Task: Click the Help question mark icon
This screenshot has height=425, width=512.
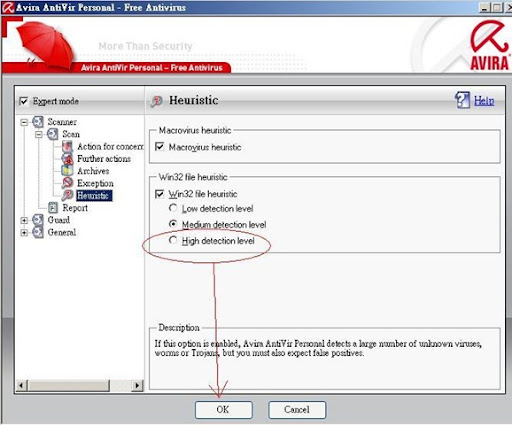Action: pyautogui.click(x=462, y=100)
